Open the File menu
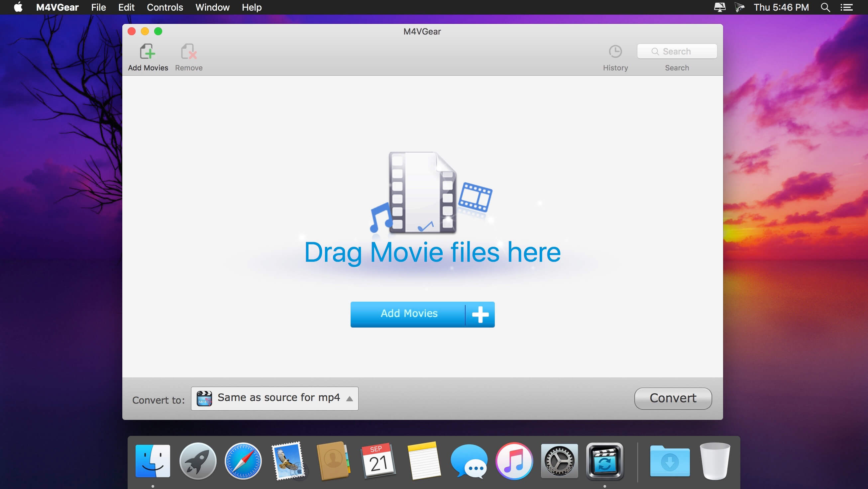 [98, 7]
